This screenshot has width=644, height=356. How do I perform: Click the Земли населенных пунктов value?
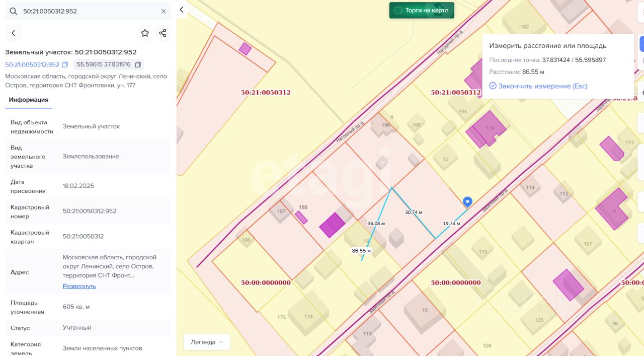(103, 348)
